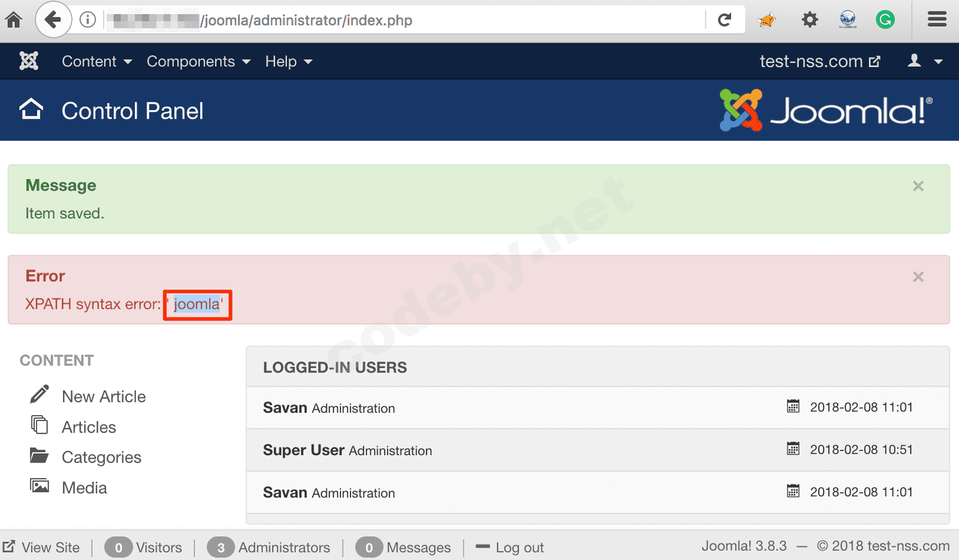This screenshot has height=560, width=959.
Task: Open the browser hamburger menu
Action: click(x=937, y=20)
